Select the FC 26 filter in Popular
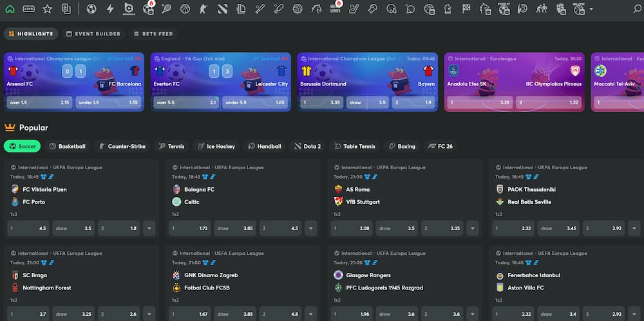The width and height of the screenshot is (644, 321). coord(440,146)
